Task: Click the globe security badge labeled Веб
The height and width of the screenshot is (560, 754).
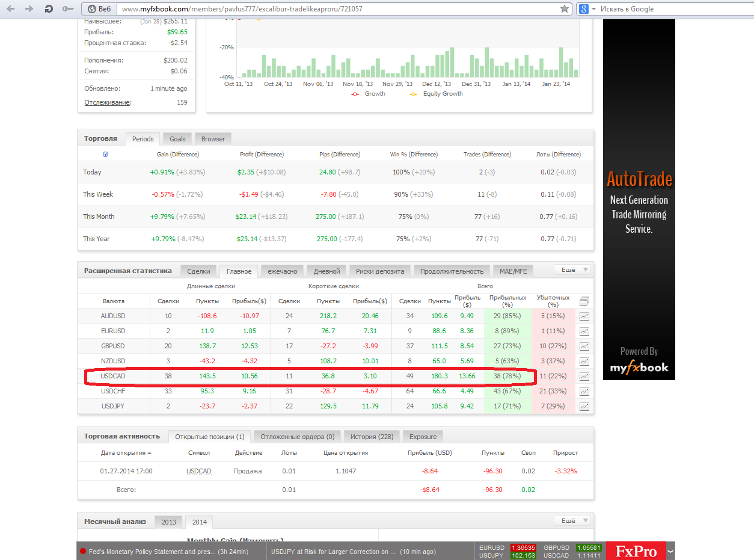Action: pyautogui.click(x=99, y=9)
